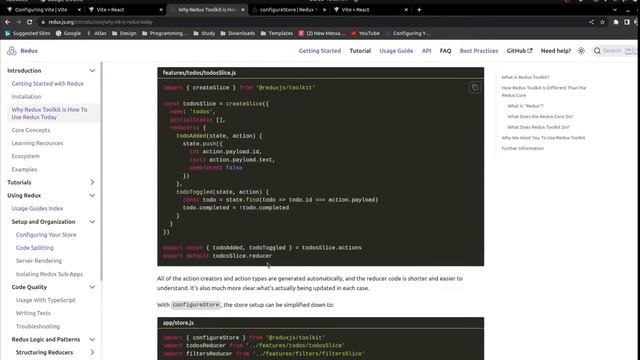
Task: Open the YouTube bookmark
Action: (x=365, y=33)
